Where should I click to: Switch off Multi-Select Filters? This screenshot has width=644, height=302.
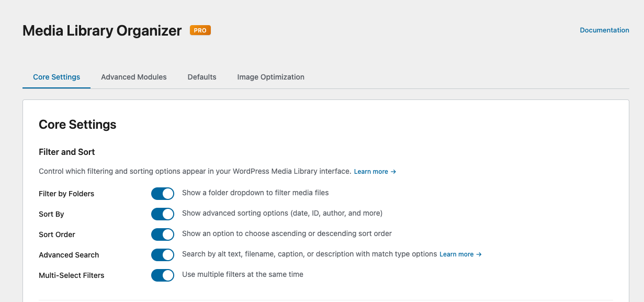(163, 275)
